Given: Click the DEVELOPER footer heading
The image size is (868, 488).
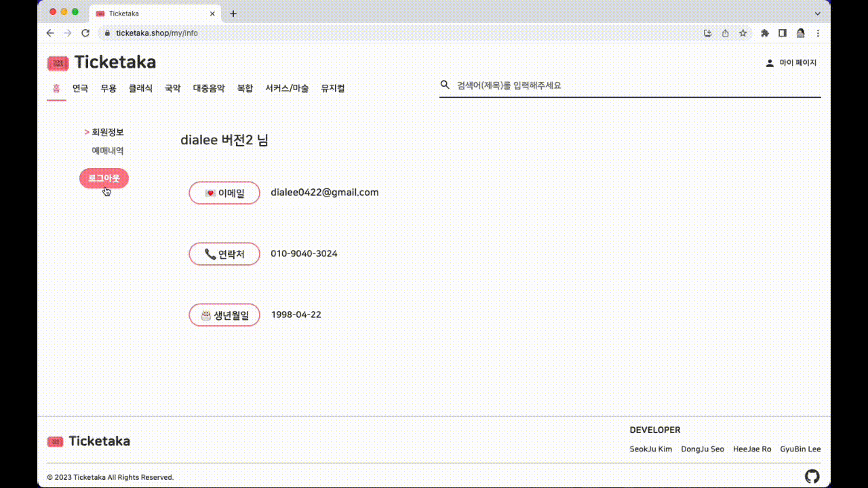Looking at the screenshot, I should [x=655, y=430].
